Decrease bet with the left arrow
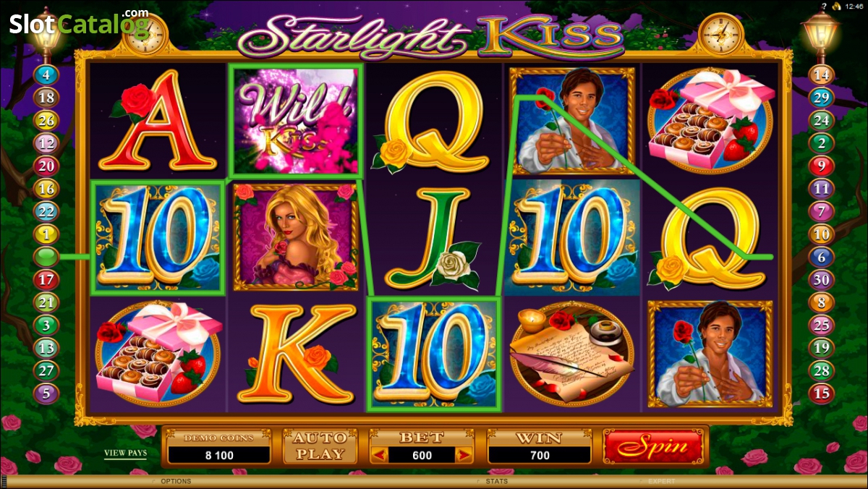Image resolution: width=868 pixels, height=489 pixels. [379, 455]
